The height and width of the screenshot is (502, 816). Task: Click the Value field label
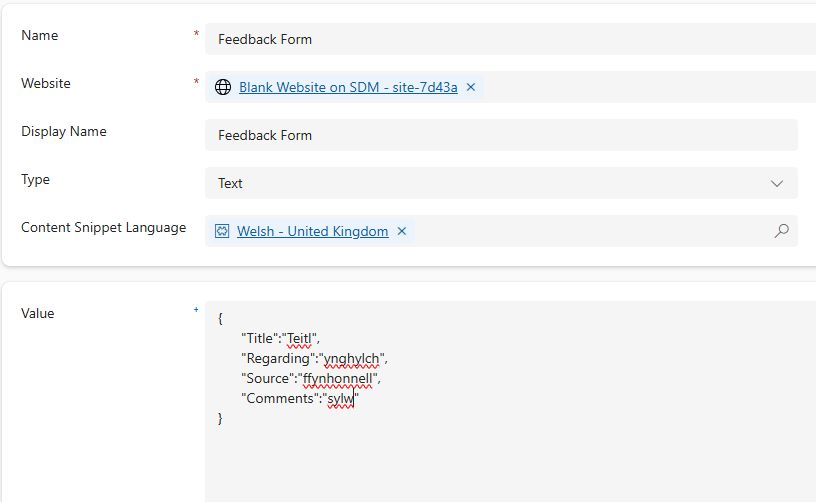37,313
